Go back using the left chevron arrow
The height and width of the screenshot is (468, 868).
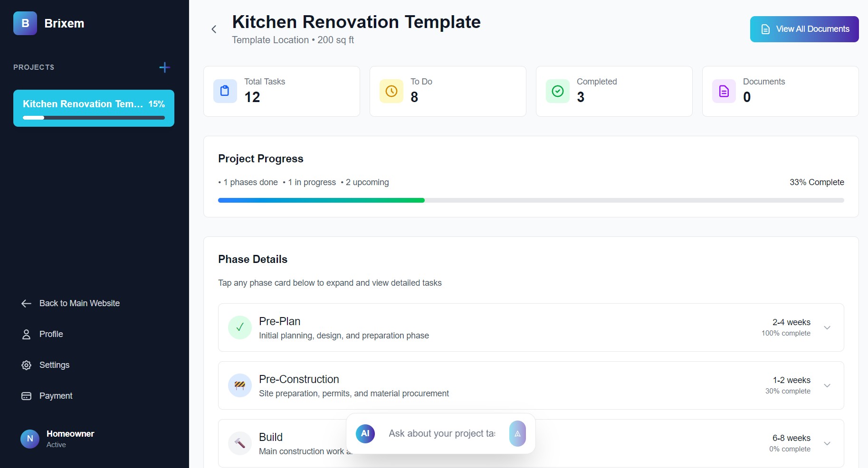tap(214, 29)
